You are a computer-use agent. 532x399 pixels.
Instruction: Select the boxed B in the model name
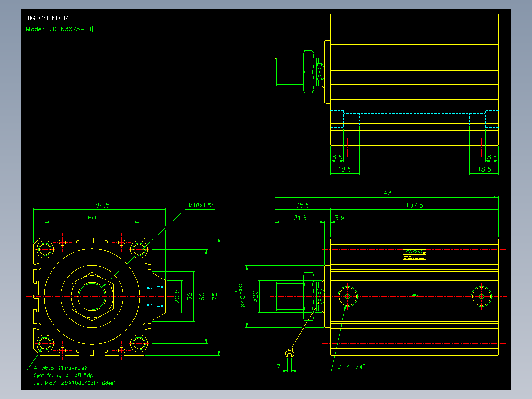pos(89,29)
